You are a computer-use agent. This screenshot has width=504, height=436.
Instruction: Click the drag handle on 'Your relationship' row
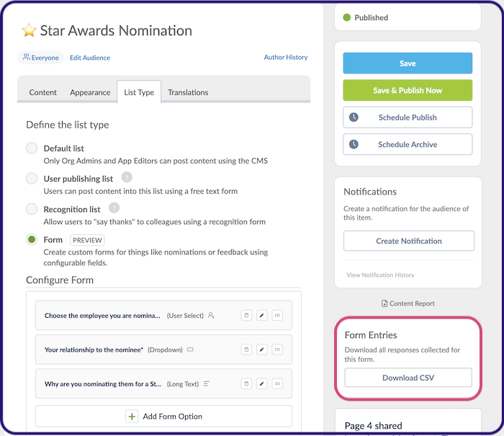pos(277,350)
